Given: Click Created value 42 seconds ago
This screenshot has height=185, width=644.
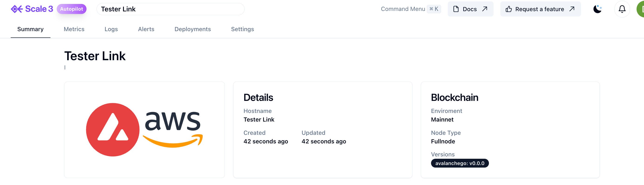Looking at the screenshot, I should [x=266, y=142].
